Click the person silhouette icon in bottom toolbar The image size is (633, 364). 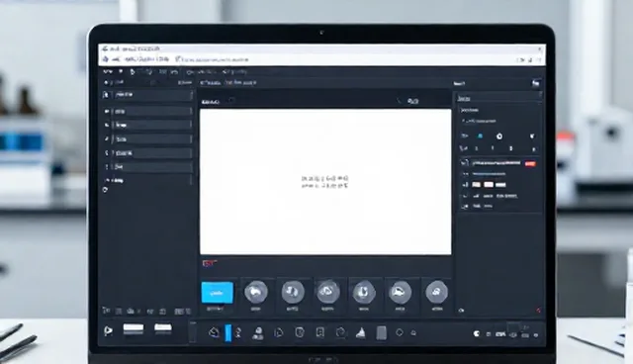click(x=257, y=333)
